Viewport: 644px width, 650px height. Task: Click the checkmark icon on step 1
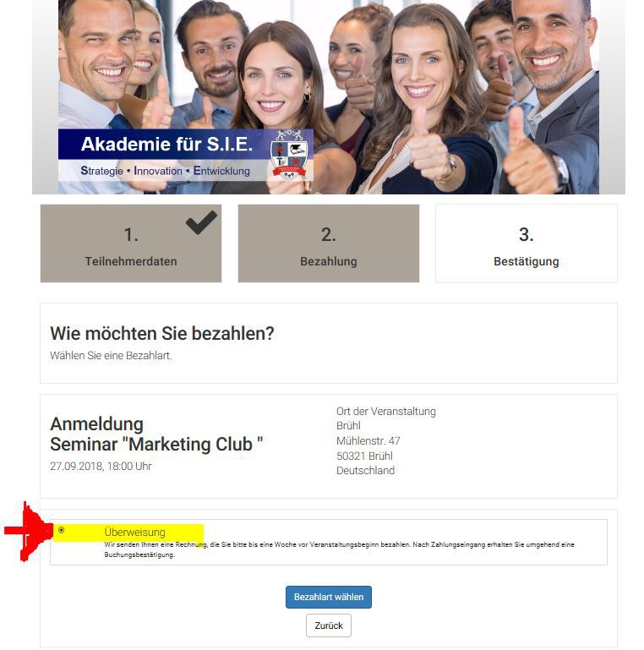point(201,222)
